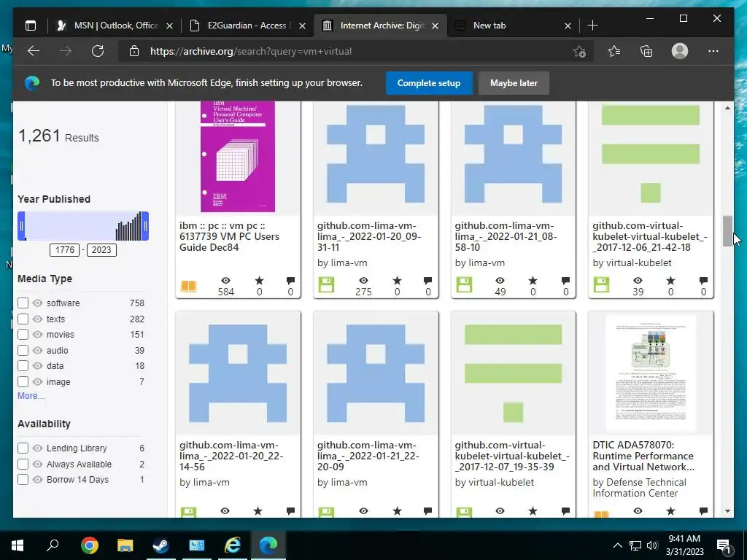This screenshot has width=747, height=560.
Task: Open Steam from taskbar
Action: (161, 545)
